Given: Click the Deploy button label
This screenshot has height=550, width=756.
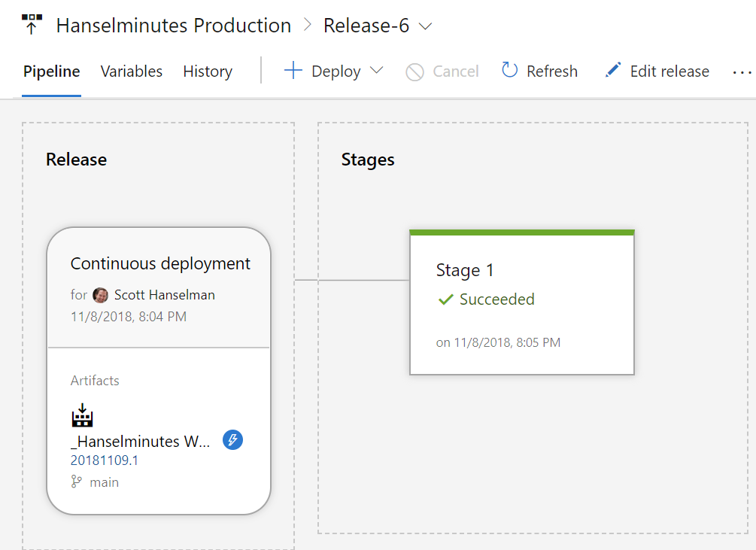Looking at the screenshot, I should tap(336, 71).
